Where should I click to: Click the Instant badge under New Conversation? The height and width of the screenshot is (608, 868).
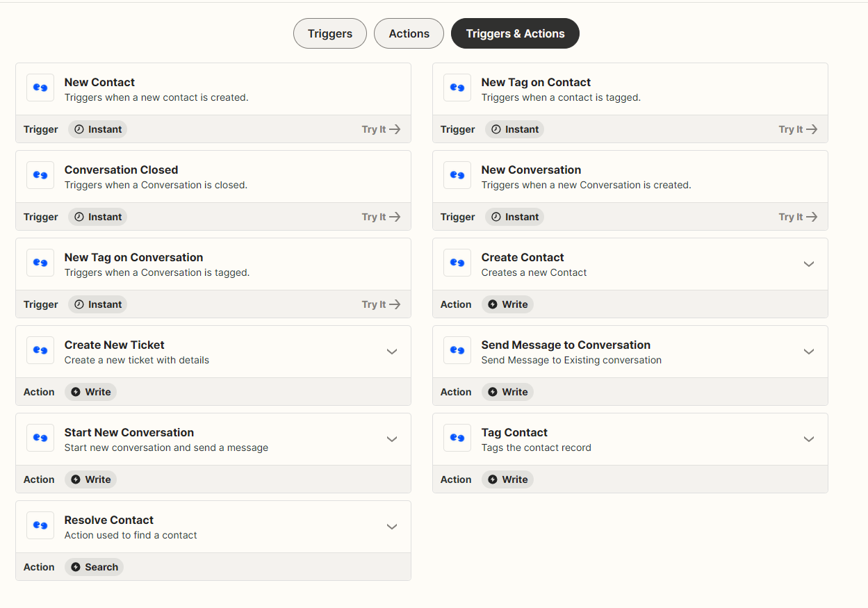pyautogui.click(x=514, y=217)
